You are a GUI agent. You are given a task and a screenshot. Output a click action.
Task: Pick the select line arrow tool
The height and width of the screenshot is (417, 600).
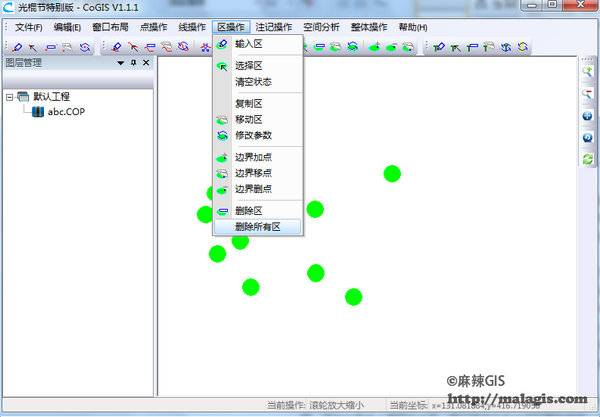coord(133,47)
